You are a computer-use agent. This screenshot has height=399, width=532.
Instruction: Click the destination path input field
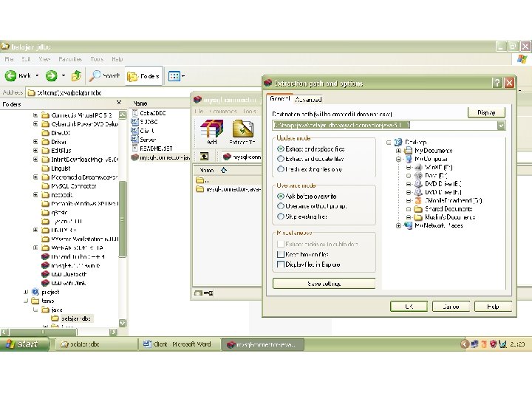385,126
